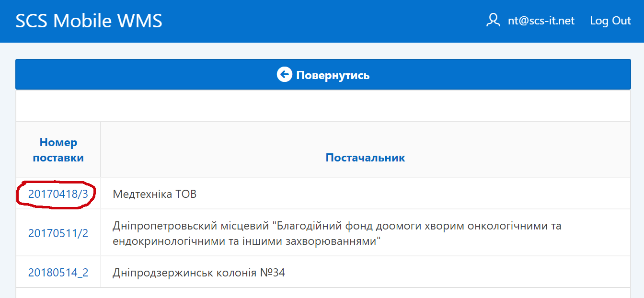Click the gray gap between navbar and Повернутись

click(322, 51)
